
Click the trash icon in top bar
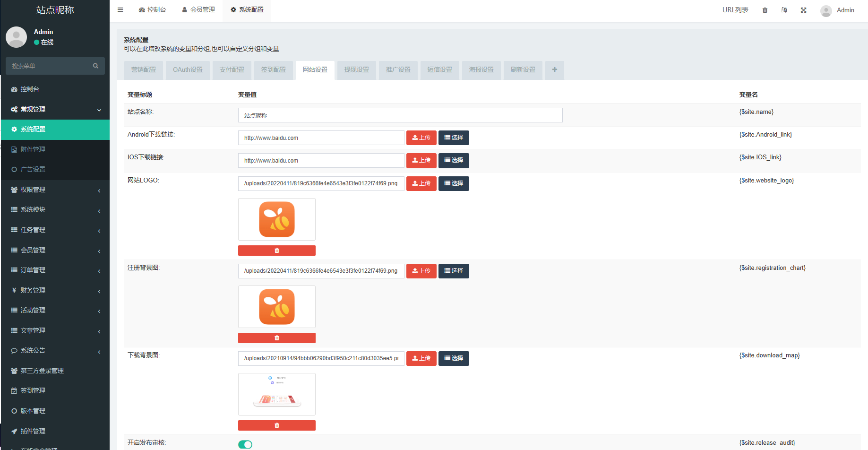pos(765,10)
